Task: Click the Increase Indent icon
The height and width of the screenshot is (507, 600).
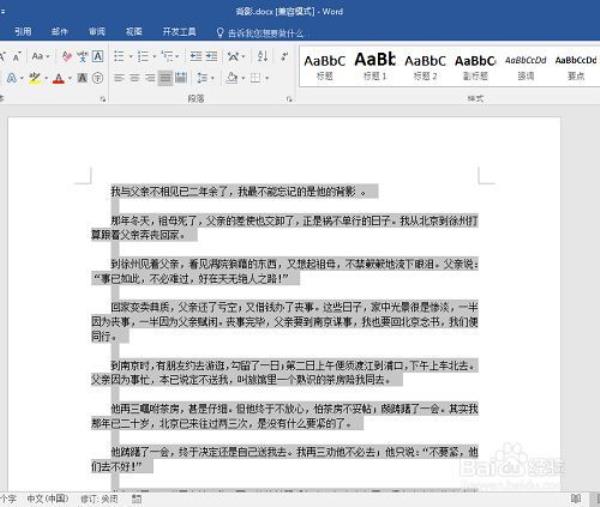Action: 211,57
